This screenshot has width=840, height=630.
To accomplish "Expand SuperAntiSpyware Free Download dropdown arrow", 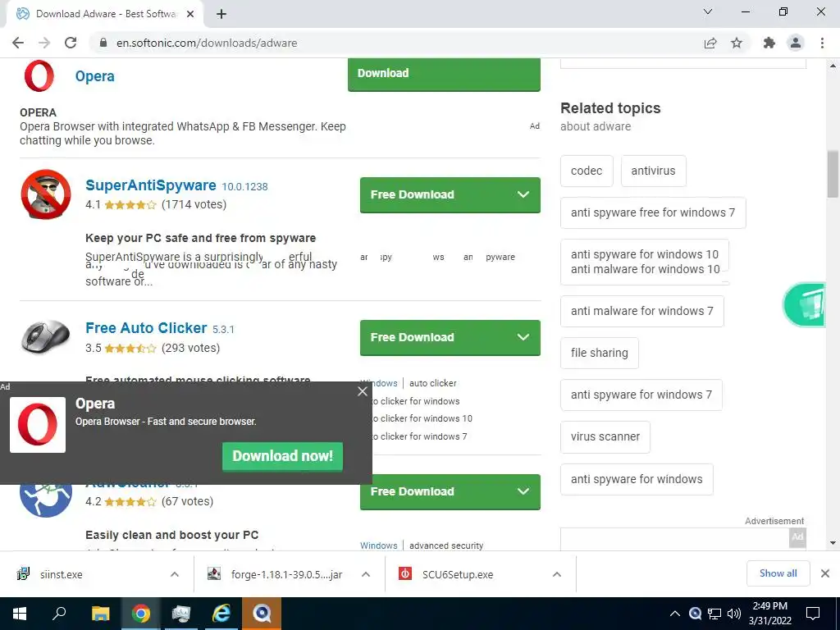I will click(x=523, y=194).
